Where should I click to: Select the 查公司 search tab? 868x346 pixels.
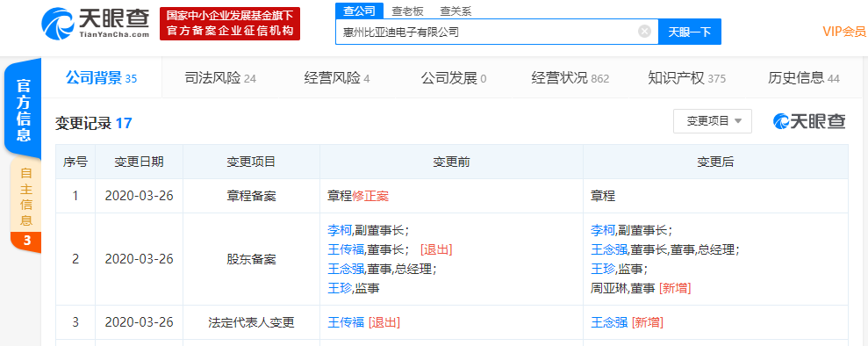(x=359, y=11)
